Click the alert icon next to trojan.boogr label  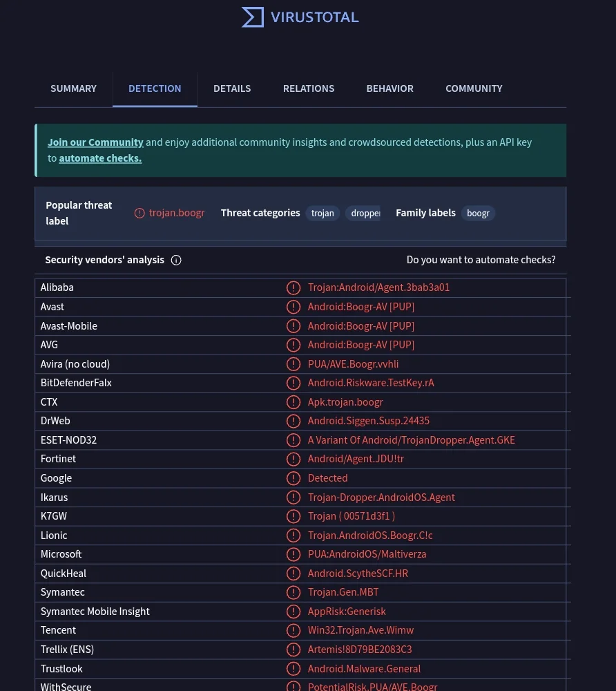(139, 214)
